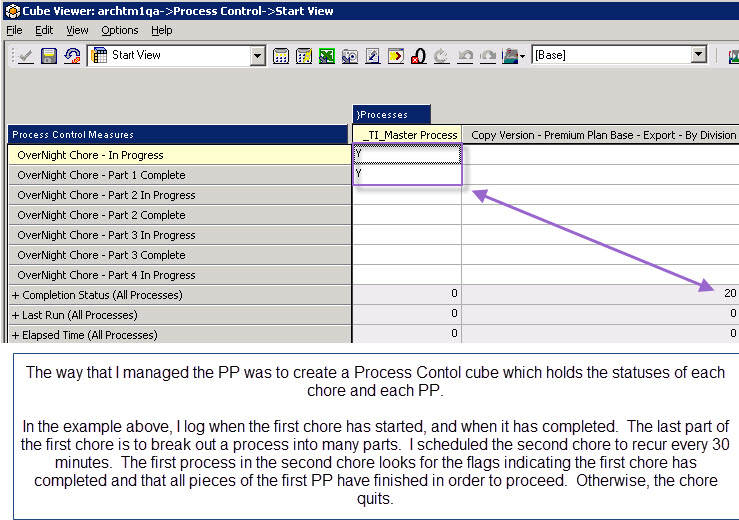Screen dimensions: 739x520
Task: Click Y cell for OverNight Chore - In Progress
Action: (x=407, y=154)
